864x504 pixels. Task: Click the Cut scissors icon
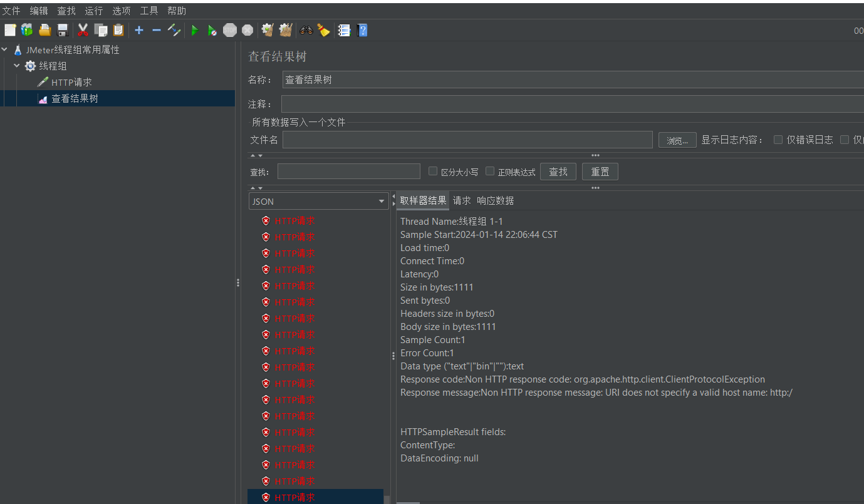(x=83, y=30)
